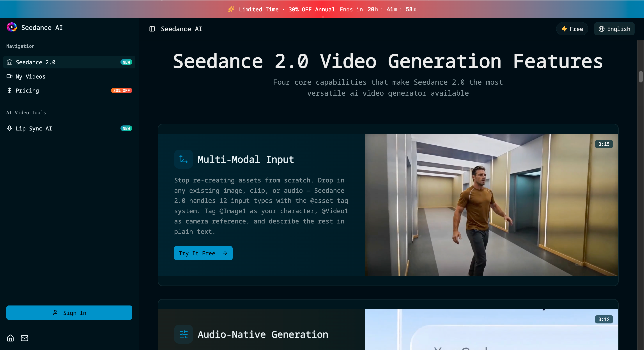
Task: Toggle the sidebar panel icon
Action: pos(152,29)
